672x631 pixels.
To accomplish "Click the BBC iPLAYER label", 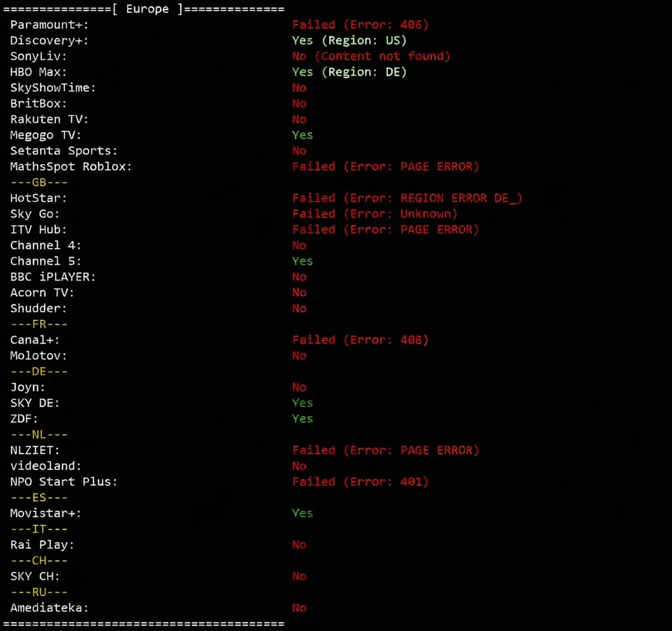I will (x=53, y=277).
